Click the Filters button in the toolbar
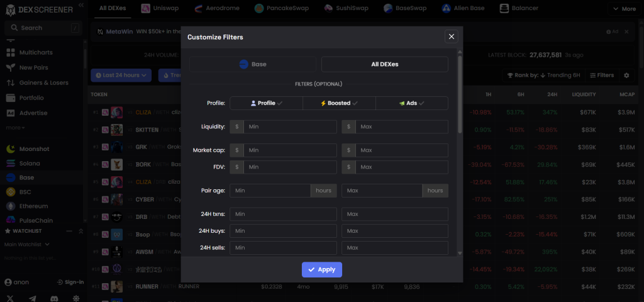Viewport: 644px width, 302px height. click(602, 75)
